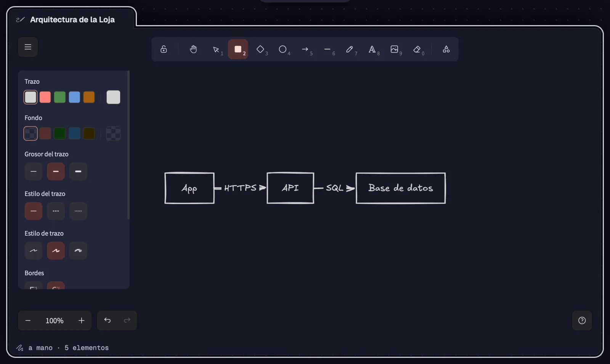Open the more shapes tools menu

[x=446, y=49]
